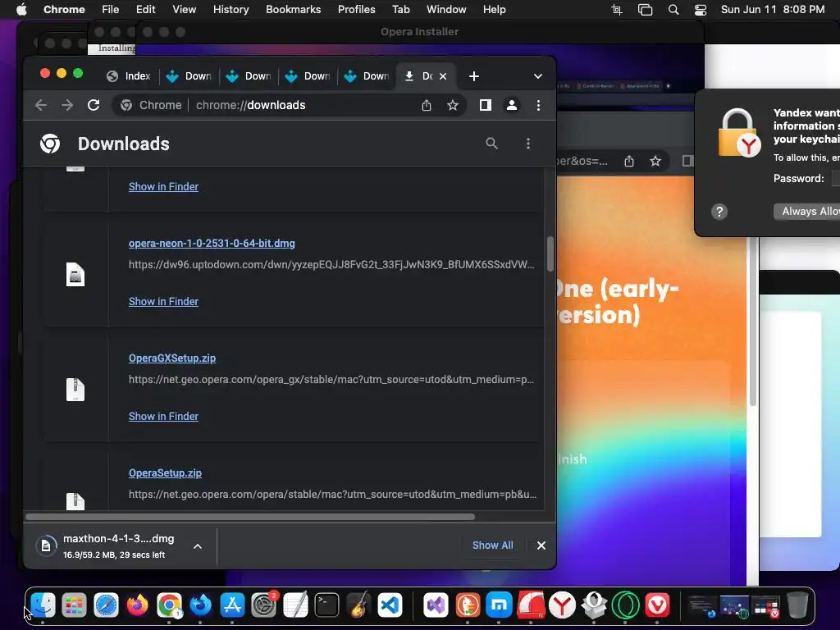Show opera-neon dmg in Finder
The image size is (840, 630).
point(163,302)
